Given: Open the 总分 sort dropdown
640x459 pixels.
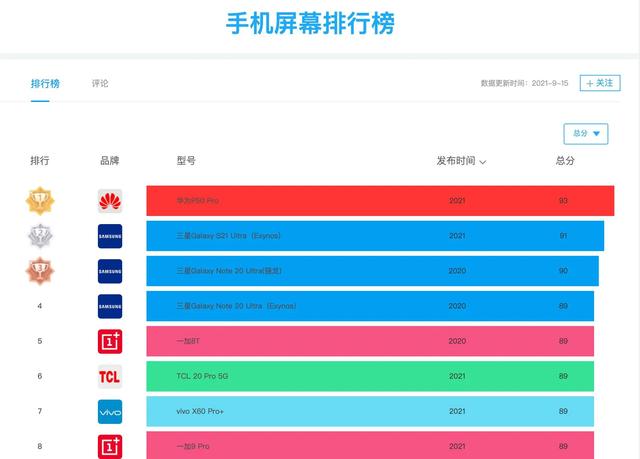Looking at the screenshot, I should pyautogui.click(x=586, y=134).
